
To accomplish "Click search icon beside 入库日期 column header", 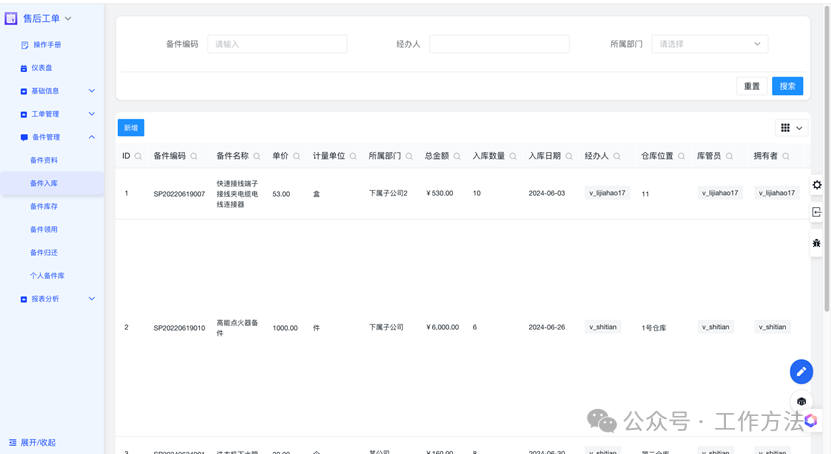I will 570,157.
